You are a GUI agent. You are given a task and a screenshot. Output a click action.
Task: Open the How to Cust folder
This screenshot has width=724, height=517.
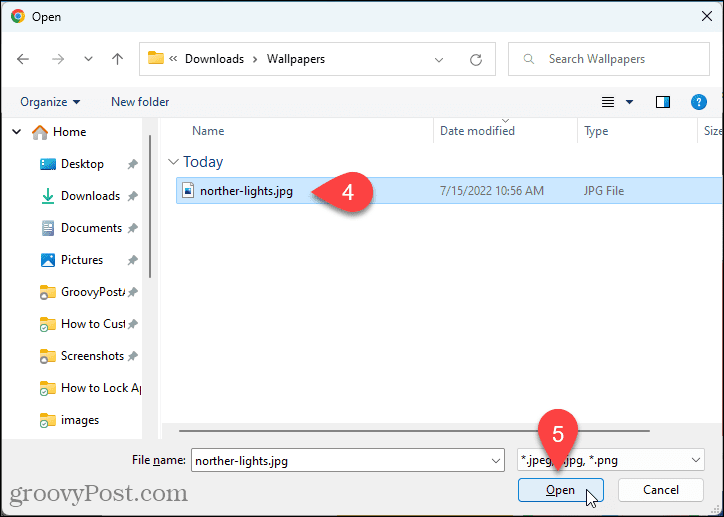click(x=82, y=324)
